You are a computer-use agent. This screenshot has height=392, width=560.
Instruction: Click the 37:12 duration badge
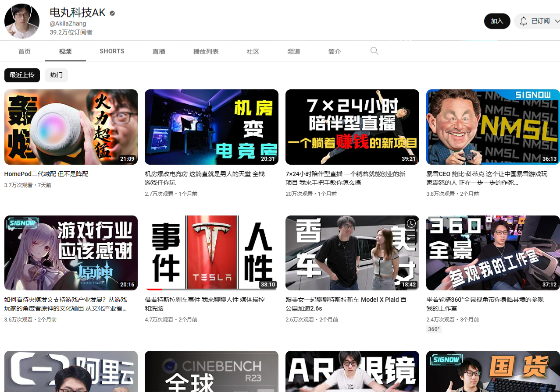(549, 284)
